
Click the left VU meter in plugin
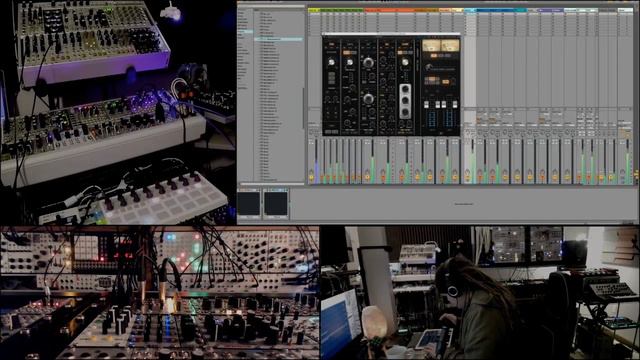(431, 45)
